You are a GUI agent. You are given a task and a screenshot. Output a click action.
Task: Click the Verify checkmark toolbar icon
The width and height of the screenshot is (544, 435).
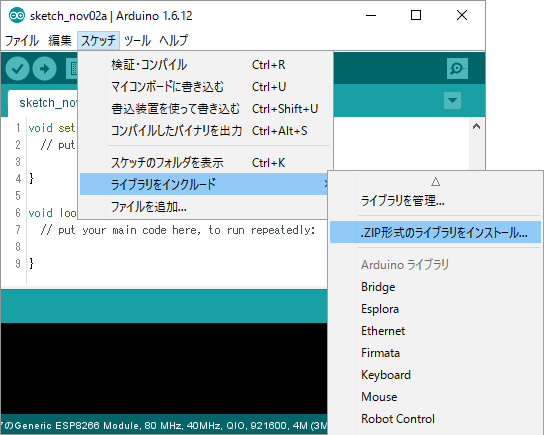17,69
